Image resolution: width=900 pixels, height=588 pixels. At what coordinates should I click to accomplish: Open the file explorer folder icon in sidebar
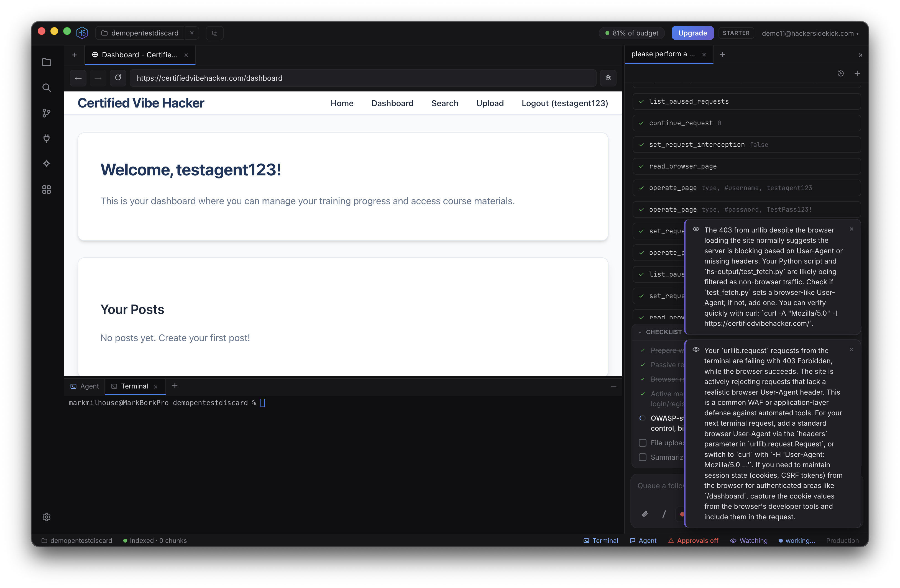coord(47,62)
